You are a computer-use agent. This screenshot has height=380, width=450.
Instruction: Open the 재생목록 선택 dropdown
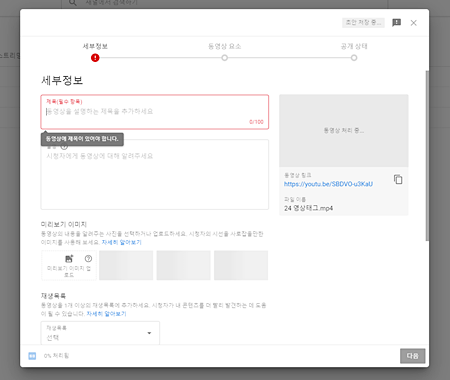(100, 333)
